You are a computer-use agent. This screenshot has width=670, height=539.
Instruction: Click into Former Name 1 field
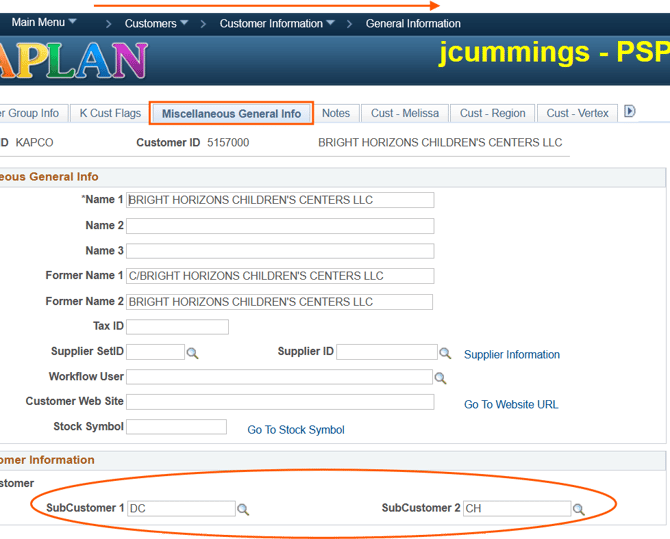[x=280, y=276]
